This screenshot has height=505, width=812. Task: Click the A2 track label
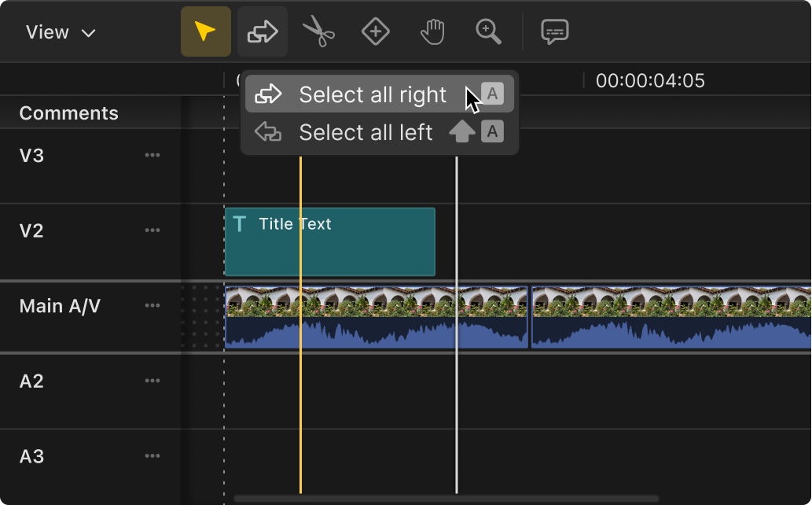(x=31, y=381)
